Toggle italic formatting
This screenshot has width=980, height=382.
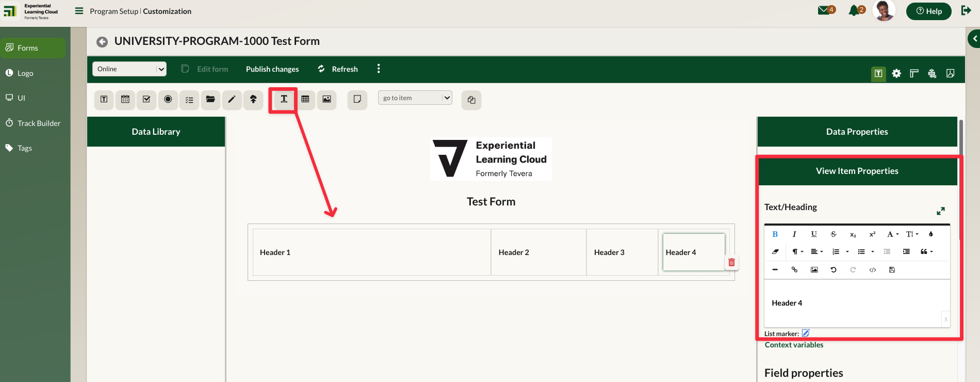pos(794,234)
